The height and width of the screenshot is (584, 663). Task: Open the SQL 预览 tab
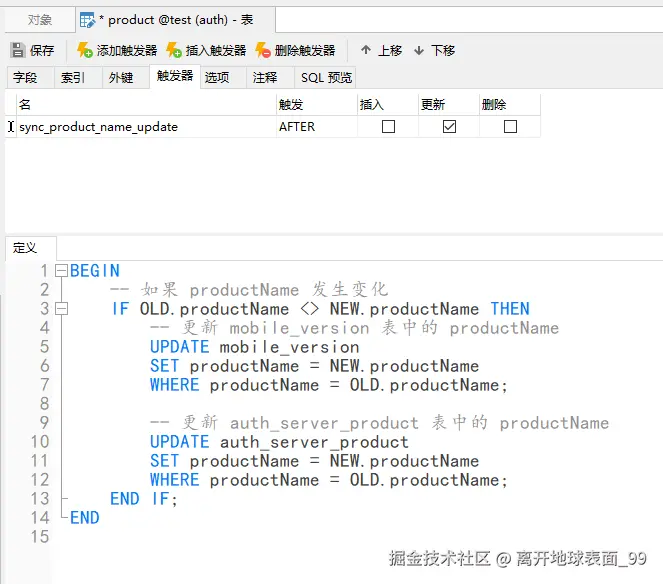pyautogui.click(x=326, y=77)
